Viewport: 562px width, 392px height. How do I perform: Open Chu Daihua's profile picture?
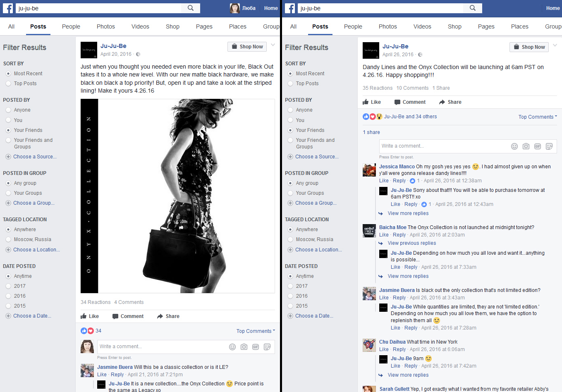[369, 345]
